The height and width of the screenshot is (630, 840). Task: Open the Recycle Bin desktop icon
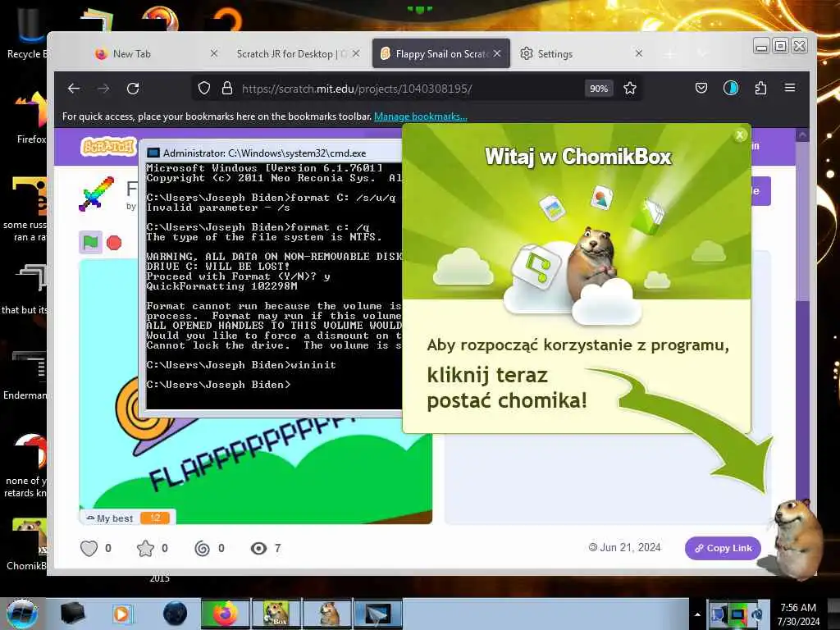tap(28, 33)
